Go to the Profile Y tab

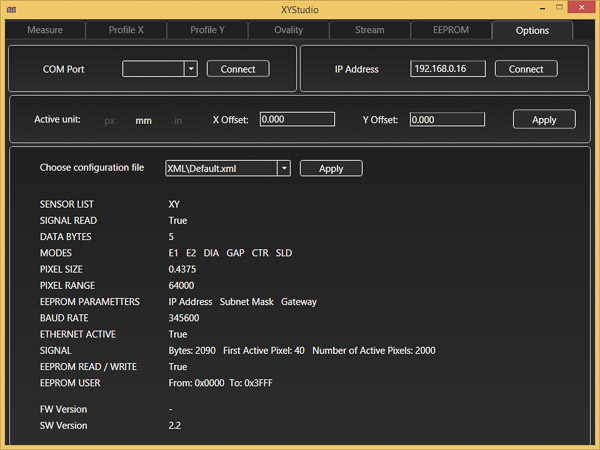pos(208,30)
